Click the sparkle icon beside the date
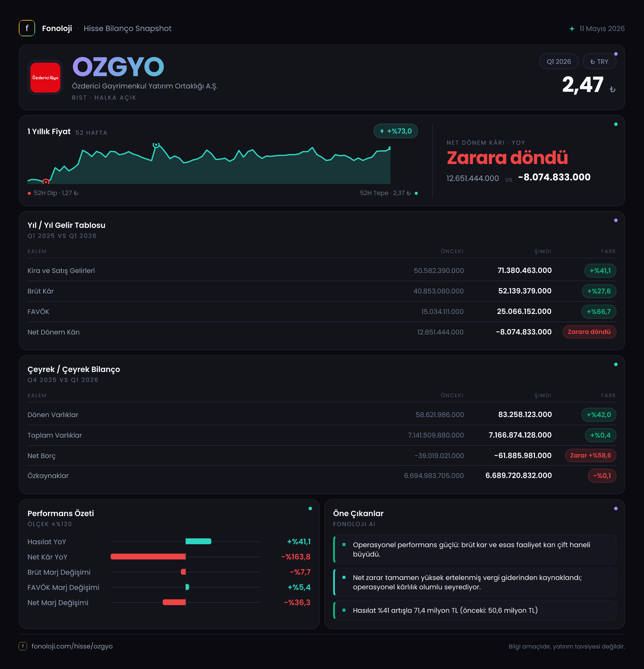Viewport: 644px width, 669px height. (x=572, y=29)
